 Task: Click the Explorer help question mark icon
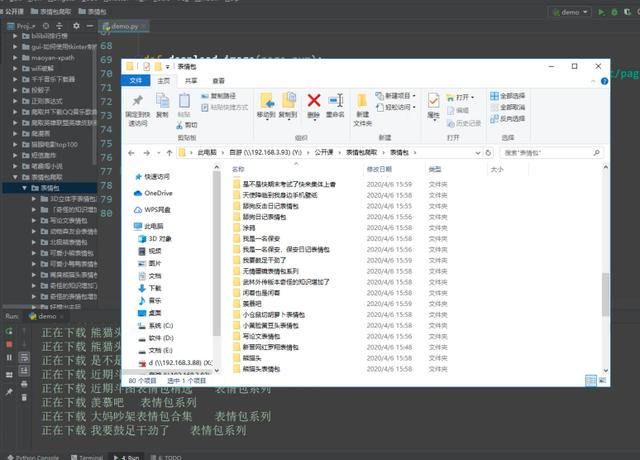[x=604, y=81]
